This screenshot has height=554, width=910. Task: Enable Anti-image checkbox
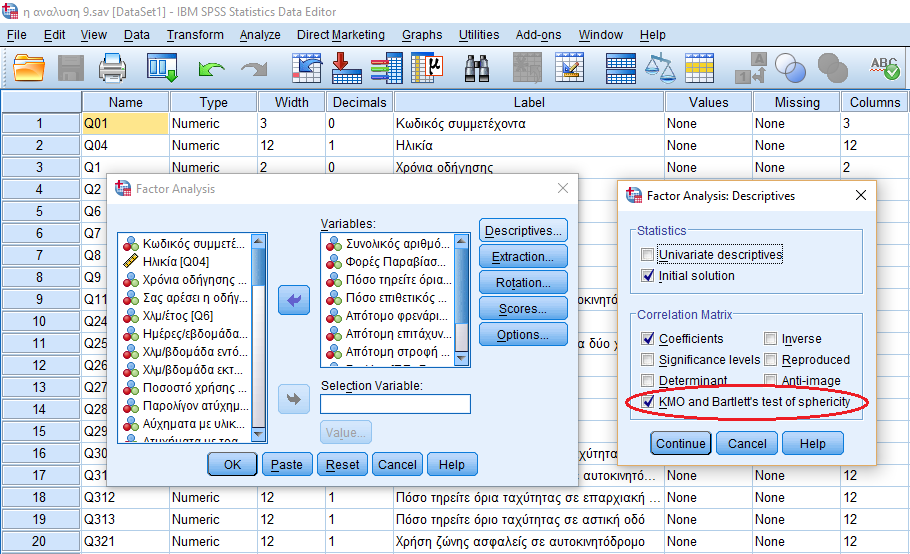[x=770, y=381]
